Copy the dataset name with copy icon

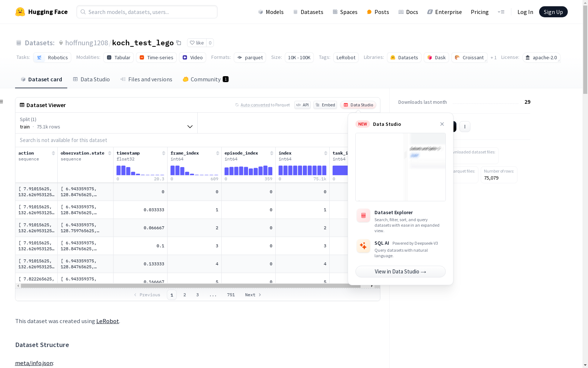tap(179, 43)
